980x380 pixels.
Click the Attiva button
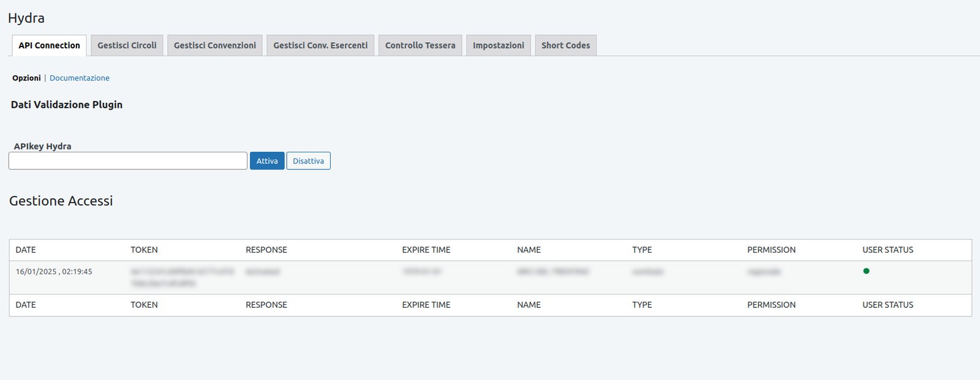(x=267, y=161)
